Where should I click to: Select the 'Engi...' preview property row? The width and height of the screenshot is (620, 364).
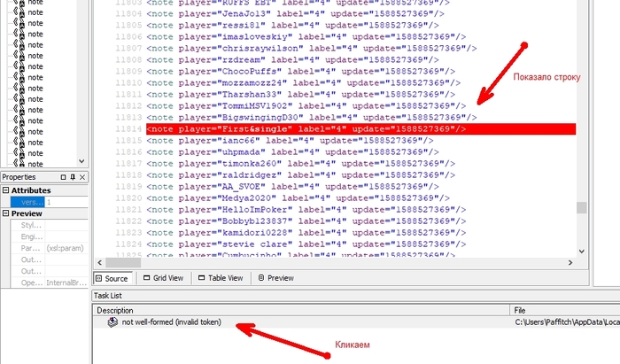point(49,236)
